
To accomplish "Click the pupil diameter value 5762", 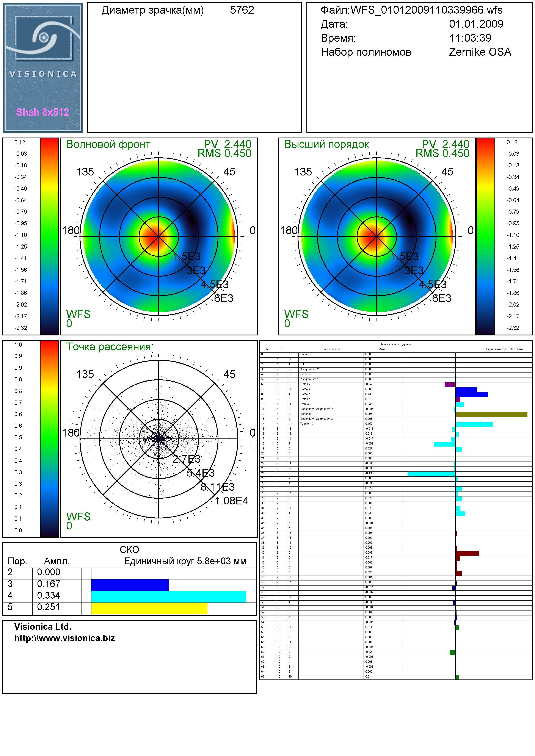I will 242,10.
